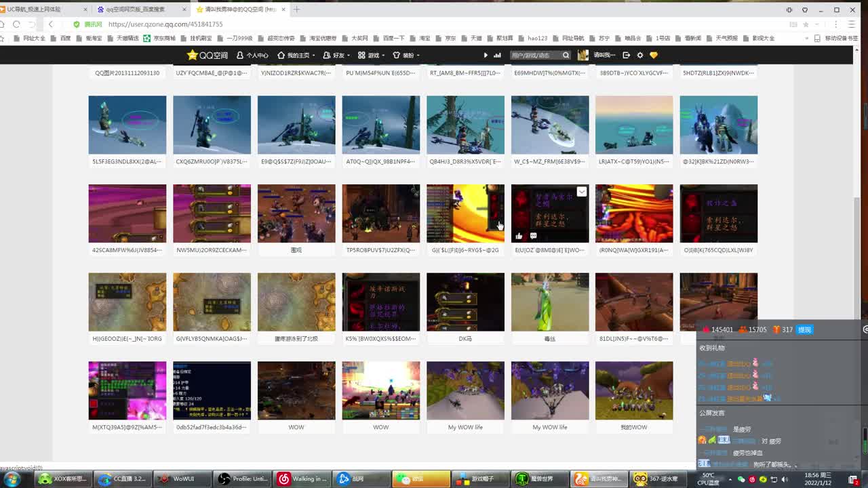Image resolution: width=868 pixels, height=488 pixels.
Task: Open comments on the hovered photo
Action: (534, 236)
